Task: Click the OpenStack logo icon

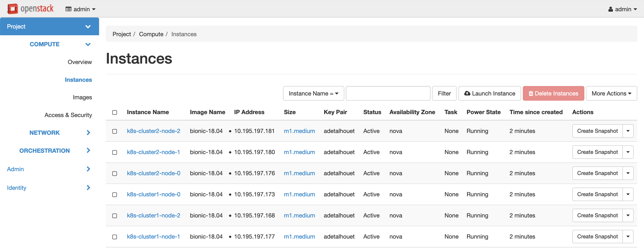Action: tap(13, 9)
